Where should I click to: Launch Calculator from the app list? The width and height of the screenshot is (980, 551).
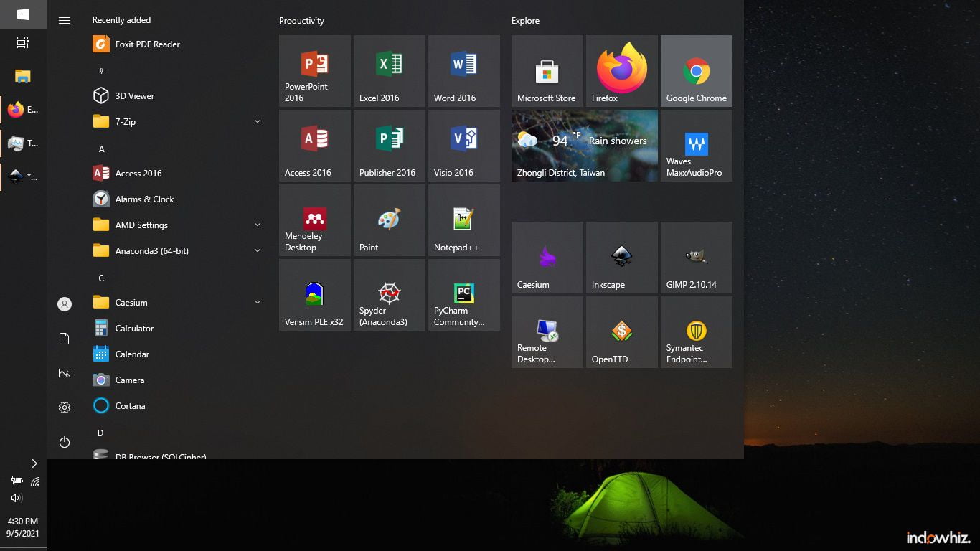[x=177, y=328]
